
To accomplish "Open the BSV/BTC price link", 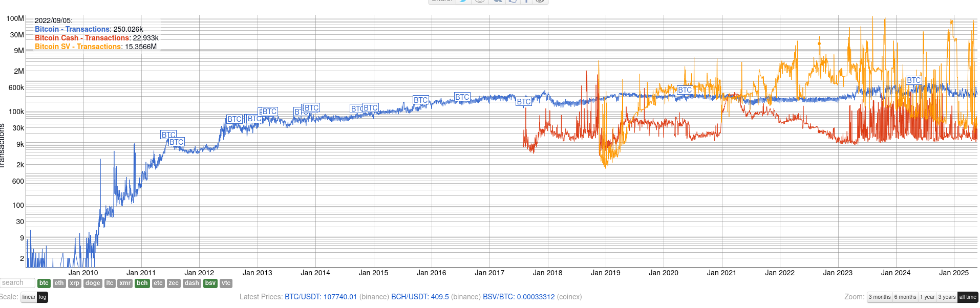I will [x=519, y=297].
